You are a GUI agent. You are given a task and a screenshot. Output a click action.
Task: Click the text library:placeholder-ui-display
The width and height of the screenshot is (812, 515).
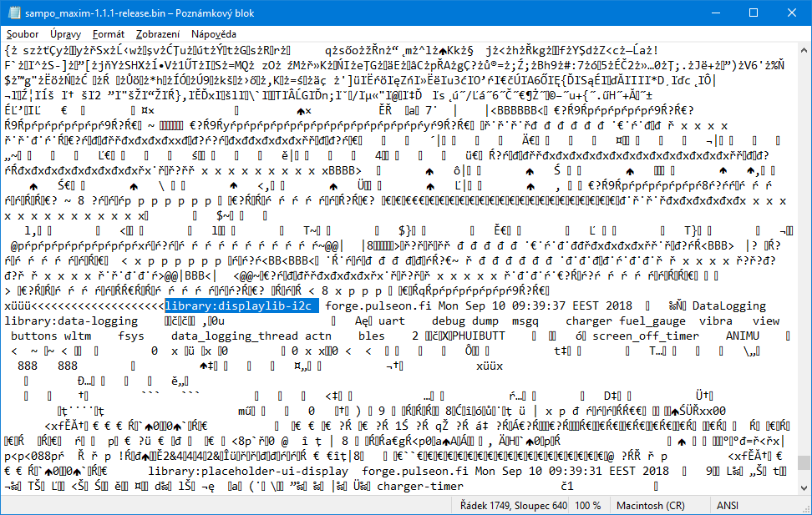(248, 471)
